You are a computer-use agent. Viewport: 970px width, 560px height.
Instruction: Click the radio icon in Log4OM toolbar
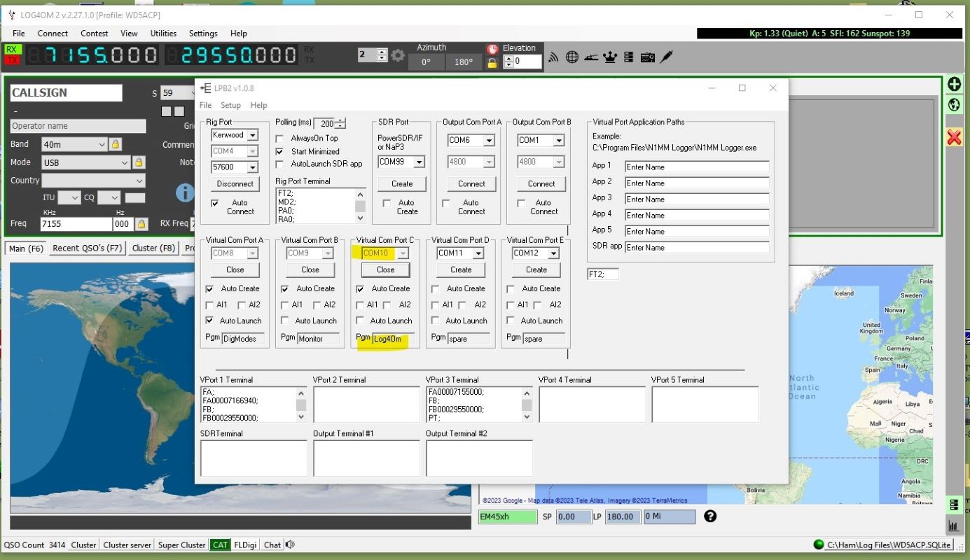pyautogui.click(x=647, y=57)
